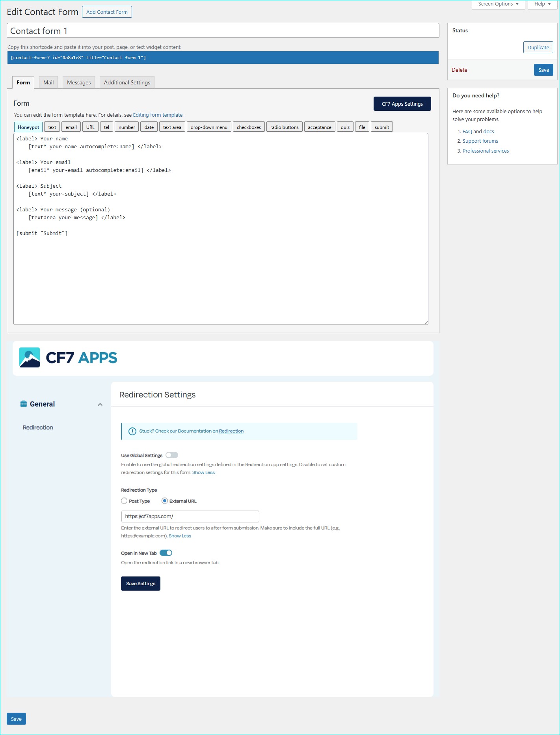
Task: Insert a radio buttons tag
Action: pyautogui.click(x=285, y=127)
